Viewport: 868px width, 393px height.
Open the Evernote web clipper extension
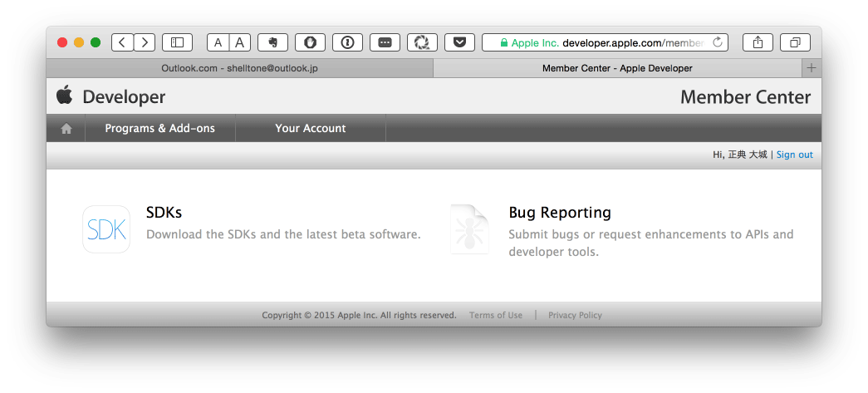tap(273, 42)
